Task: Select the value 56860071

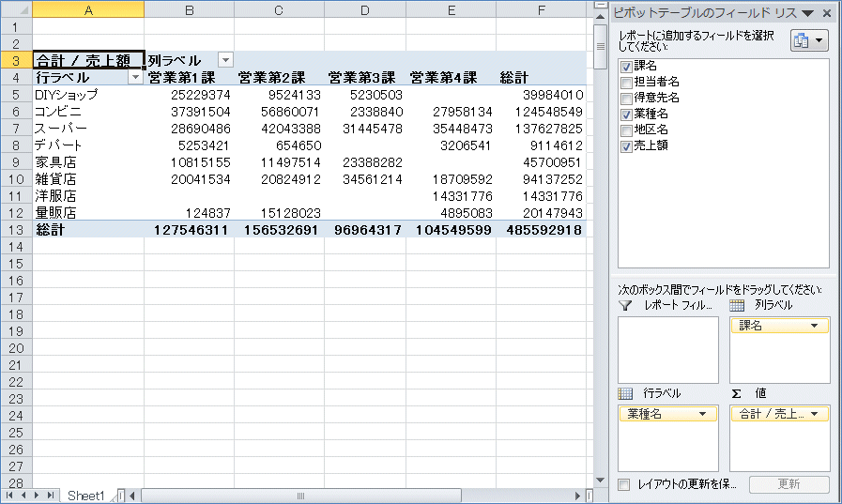Action: pyautogui.click(x=279, y=112)
